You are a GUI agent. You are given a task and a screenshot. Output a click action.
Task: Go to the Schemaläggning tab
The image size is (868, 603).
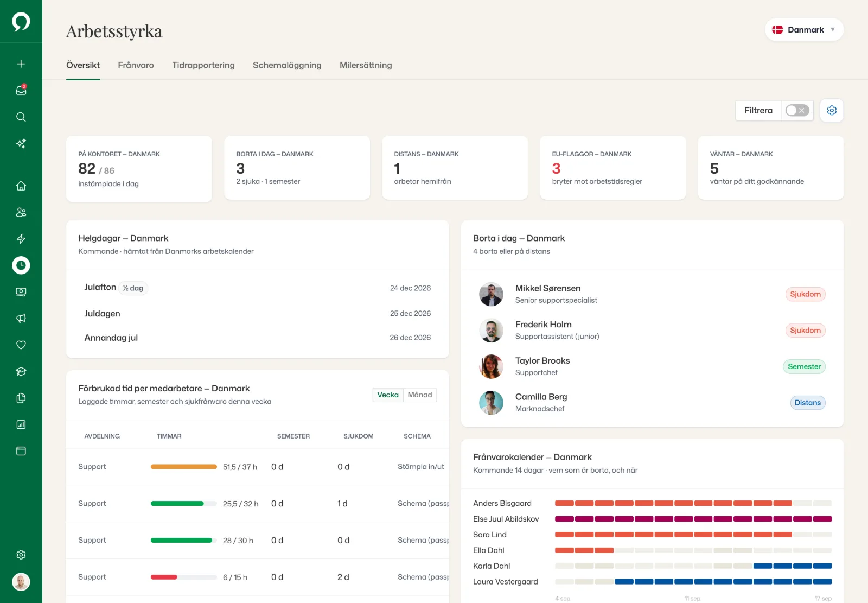point(287,65)
